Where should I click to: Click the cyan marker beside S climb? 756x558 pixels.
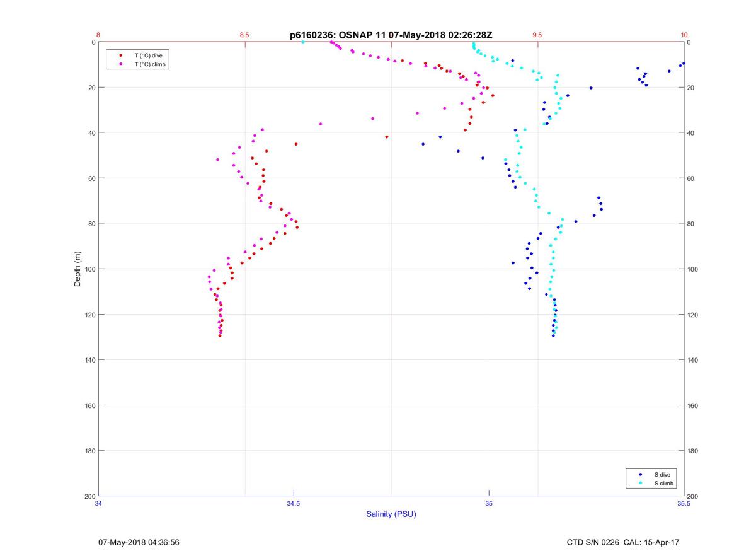click(x=641, y=483)
